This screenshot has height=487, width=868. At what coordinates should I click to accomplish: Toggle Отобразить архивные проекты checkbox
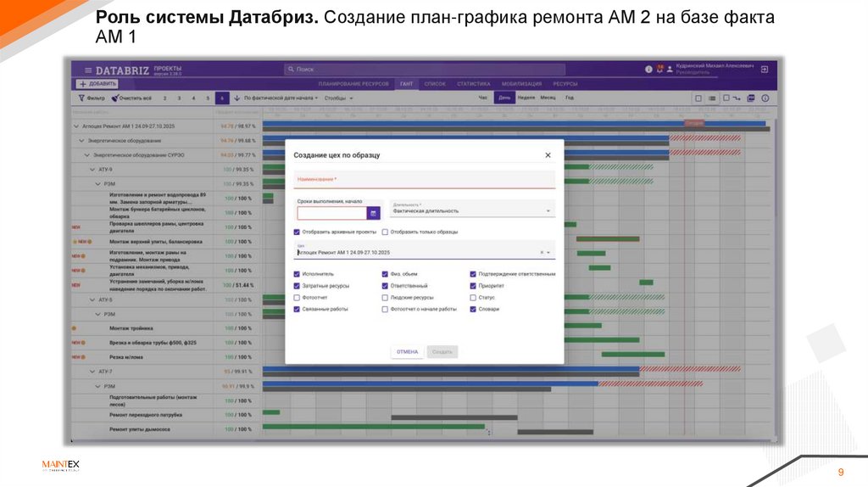(x=297, y=232)
